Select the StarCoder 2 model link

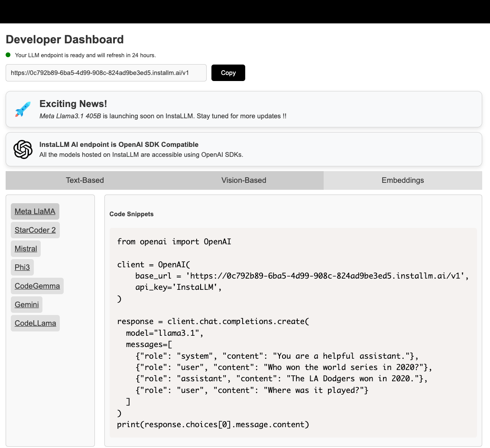[36, 230]
